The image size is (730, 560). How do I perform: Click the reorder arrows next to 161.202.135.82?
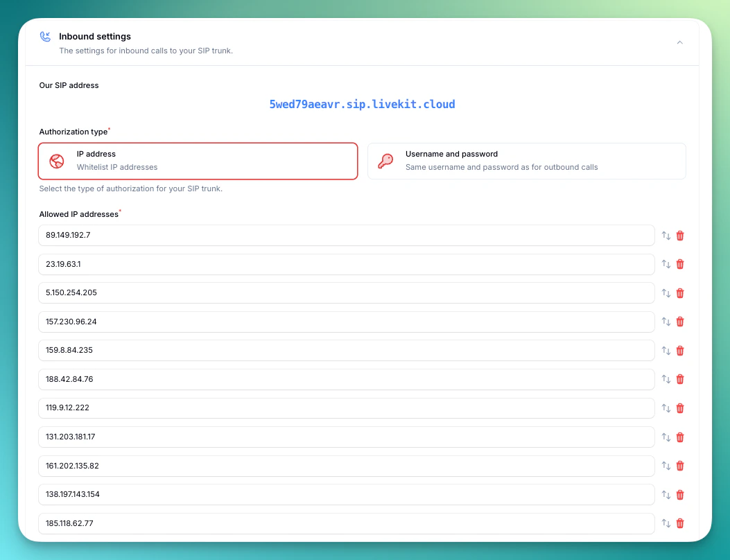tap(665, 466)
